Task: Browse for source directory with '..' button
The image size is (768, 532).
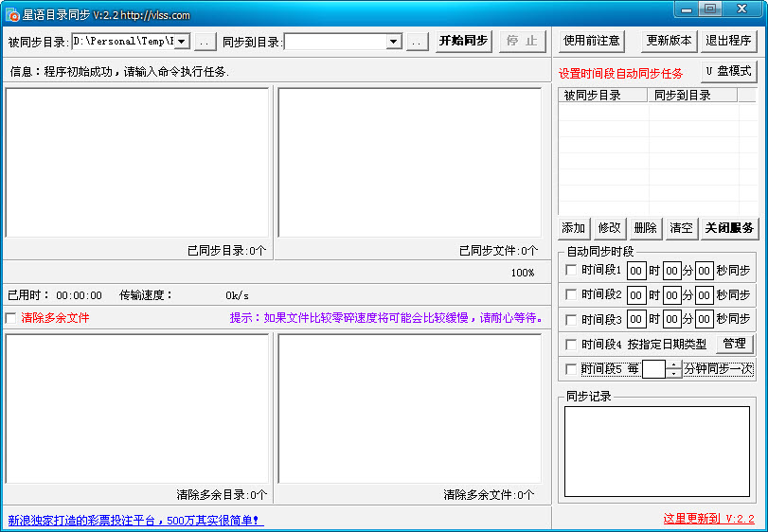Action: point(205,42)
